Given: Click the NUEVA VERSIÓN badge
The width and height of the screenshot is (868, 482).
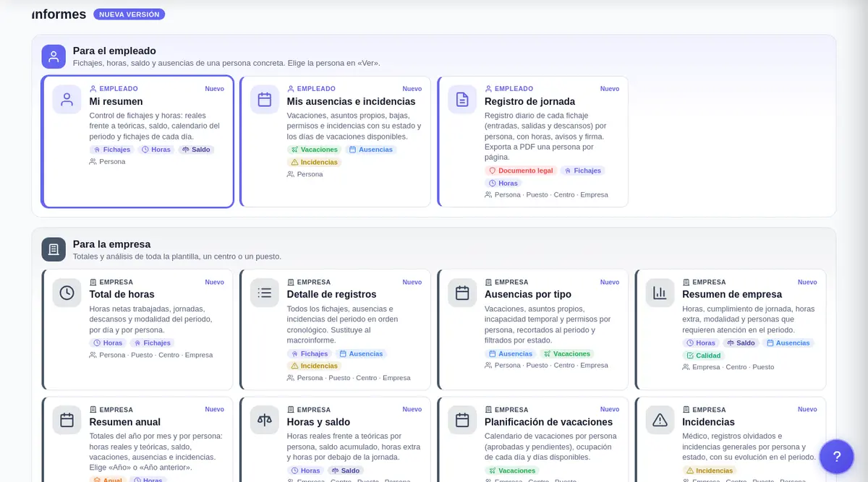Looking at the screenshot, I should (129, 14).
